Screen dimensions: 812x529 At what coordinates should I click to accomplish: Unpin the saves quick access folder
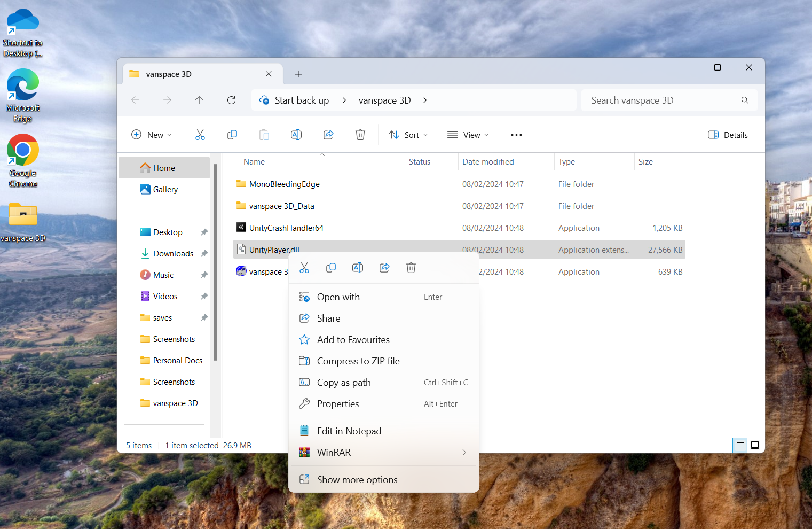204,318
